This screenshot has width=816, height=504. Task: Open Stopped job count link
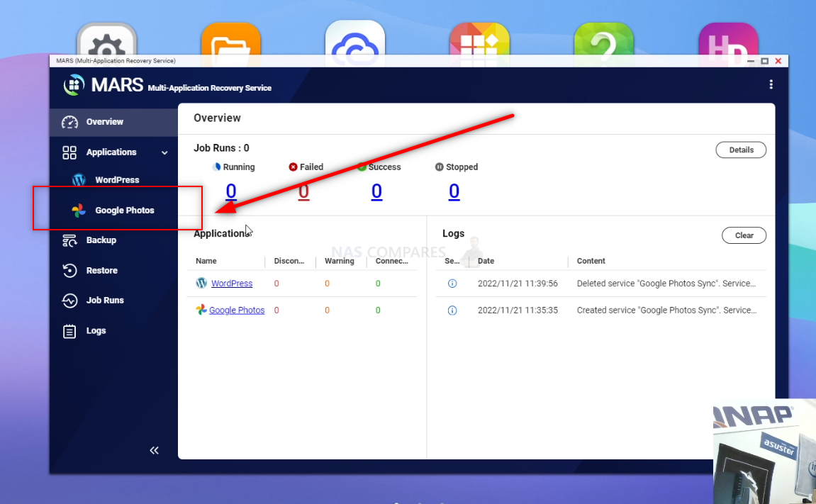(x=454, y=191)
